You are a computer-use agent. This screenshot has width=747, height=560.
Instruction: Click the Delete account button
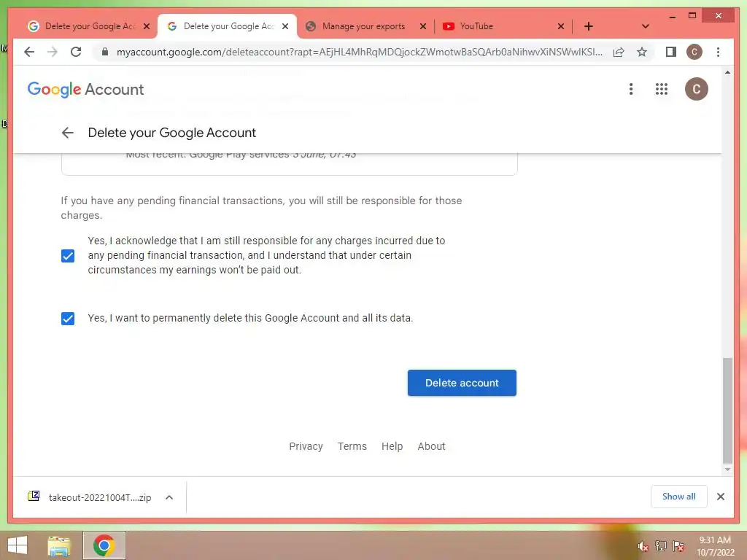[x=462, y=383]
